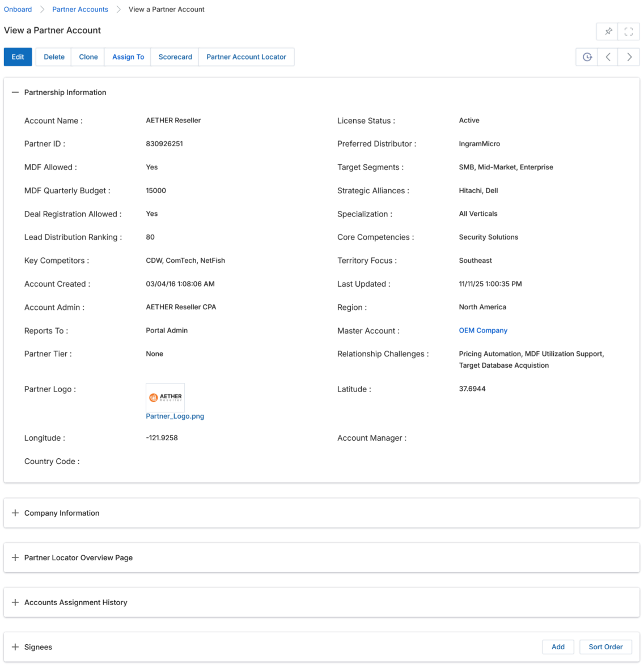Expand the Signees section

click(15, 647)
